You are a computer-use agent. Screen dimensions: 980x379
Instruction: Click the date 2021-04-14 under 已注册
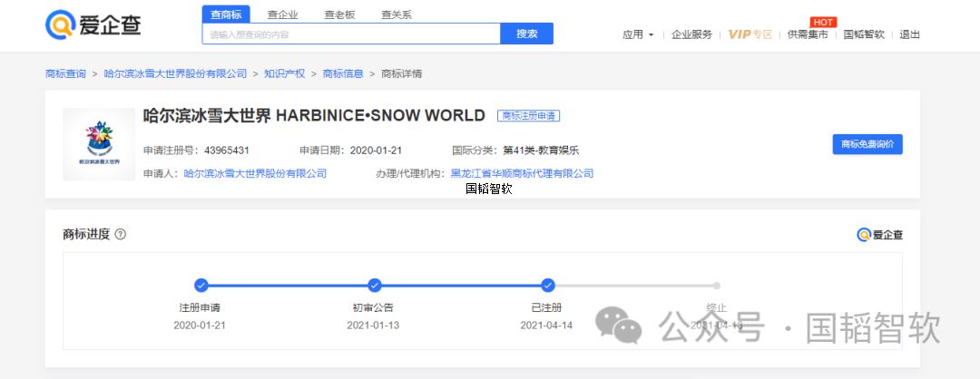point(546,326)
